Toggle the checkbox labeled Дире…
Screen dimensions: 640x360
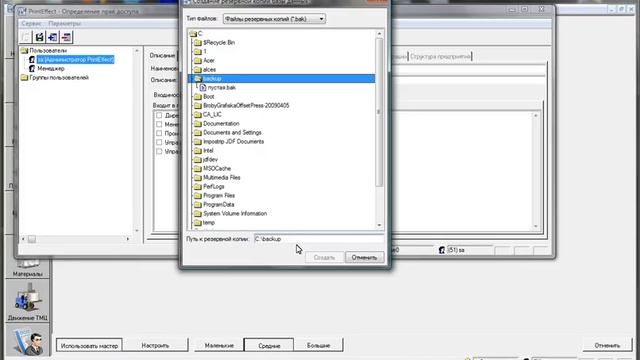[x=159, y=115]
